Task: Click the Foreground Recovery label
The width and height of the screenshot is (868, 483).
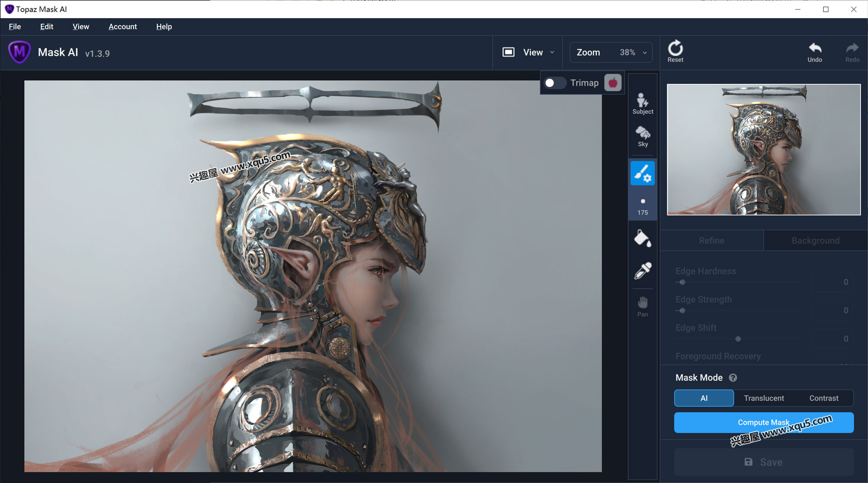Action: point(718,356)
